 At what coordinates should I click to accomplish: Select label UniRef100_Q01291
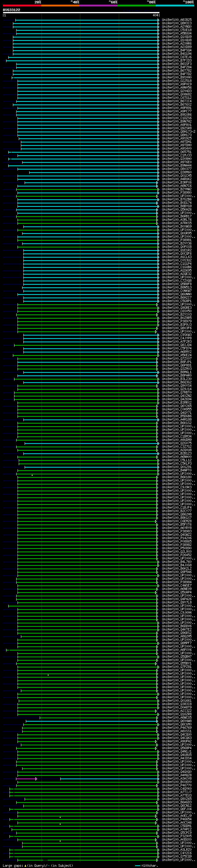pos(177,467)
